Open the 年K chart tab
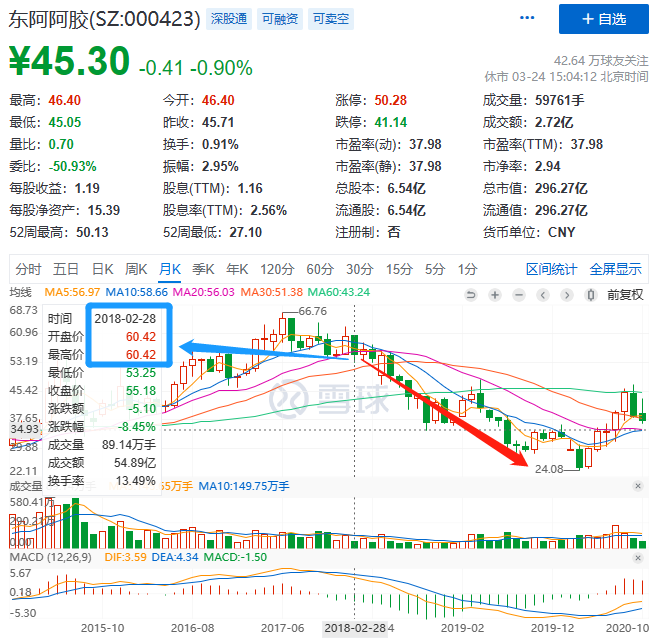 pos(237,269)
